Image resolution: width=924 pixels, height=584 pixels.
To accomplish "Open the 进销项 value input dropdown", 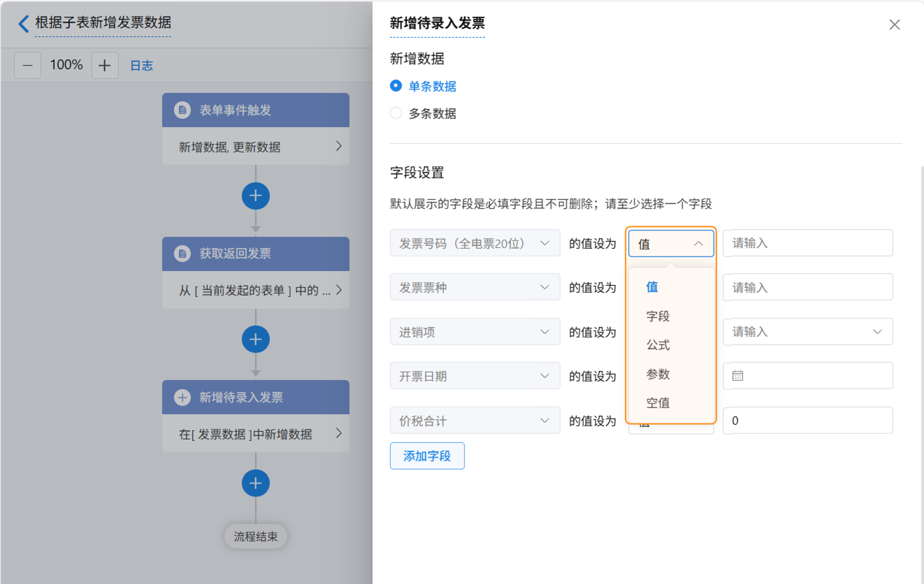I will click(807, 332).
